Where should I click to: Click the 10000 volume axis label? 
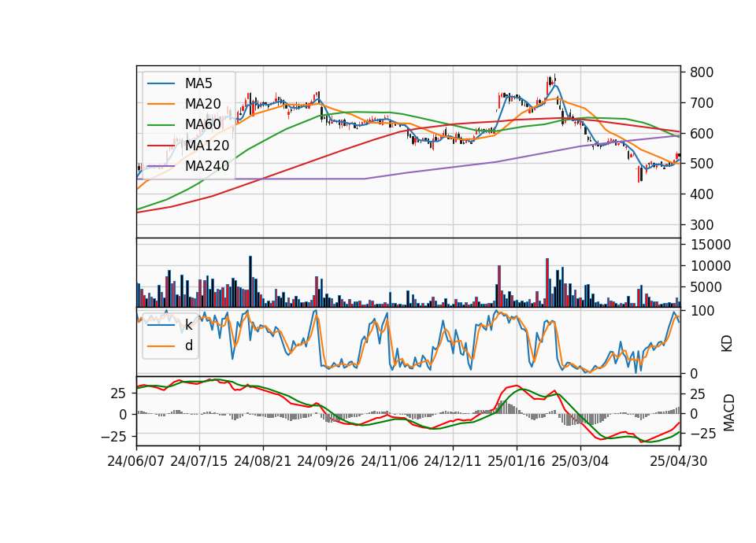[710, 266]
